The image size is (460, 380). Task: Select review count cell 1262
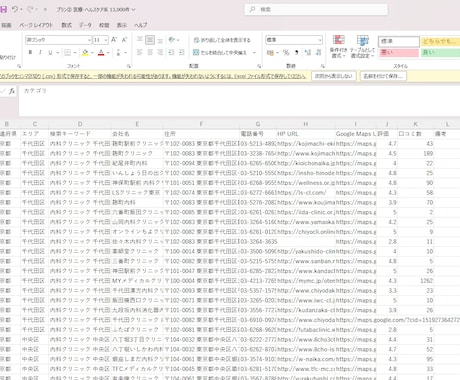coord(415,281)
